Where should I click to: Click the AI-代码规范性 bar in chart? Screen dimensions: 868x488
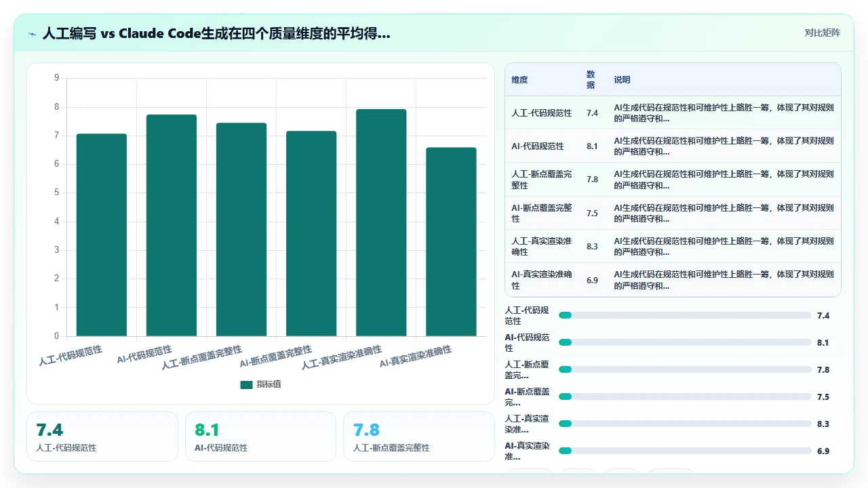tap(172, 225)
